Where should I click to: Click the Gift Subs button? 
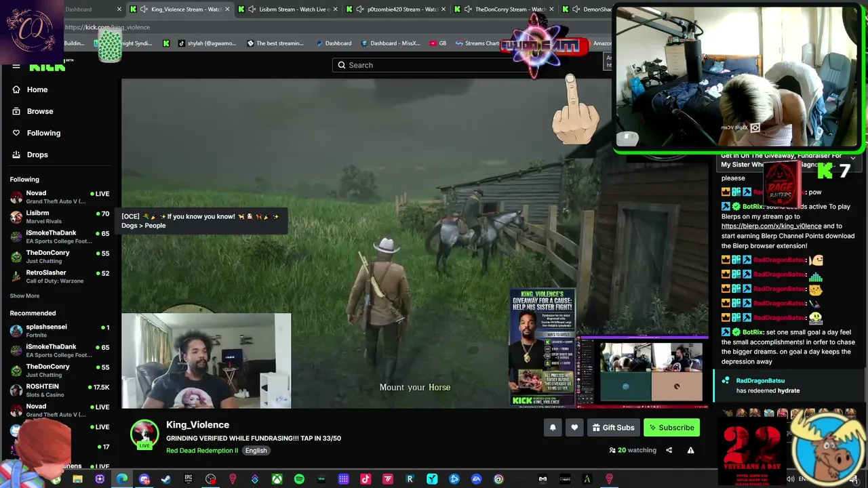pos(613,428)
